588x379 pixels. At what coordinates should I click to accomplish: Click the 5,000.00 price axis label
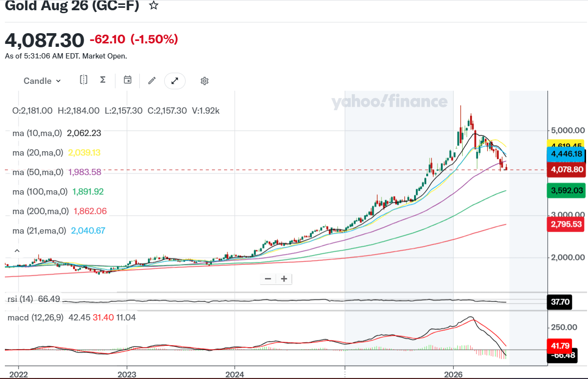[x=568, y=131]
